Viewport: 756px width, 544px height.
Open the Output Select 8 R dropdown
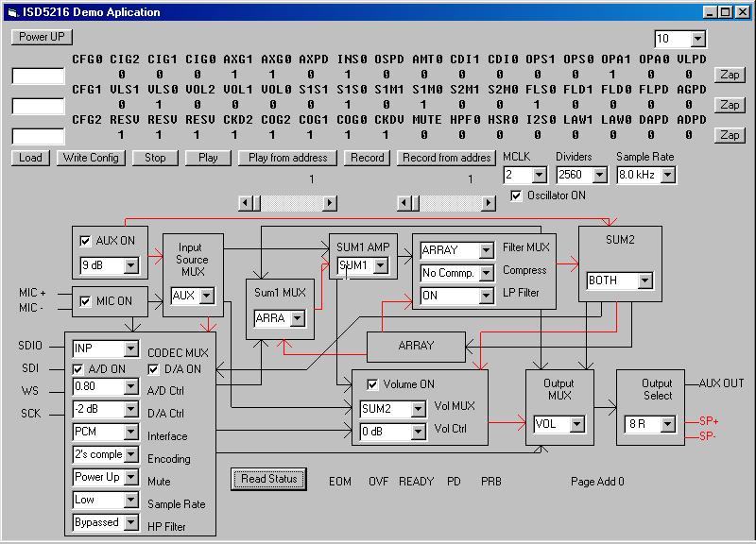tap(668, 424)
